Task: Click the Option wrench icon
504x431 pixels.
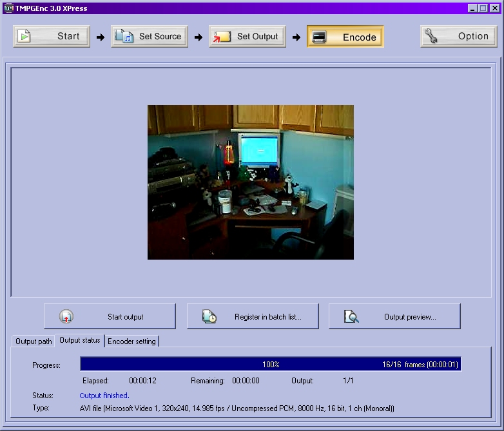Action: pyautogui.click(x=431, y=36)
